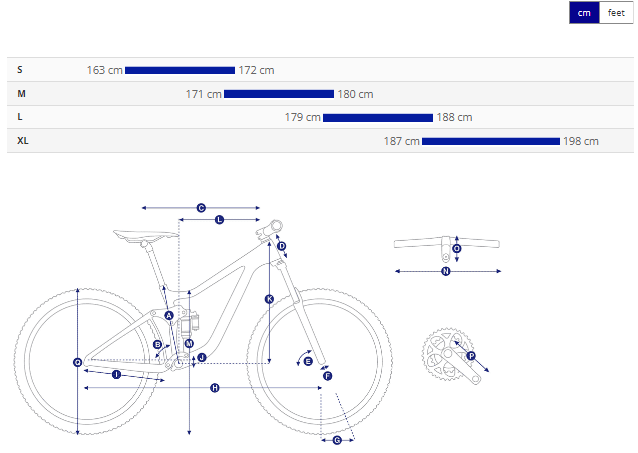The width and height of the screenshot is (638, 453).
Task: Click the I marker on the chainstay
Action: (x=116, y=374)
